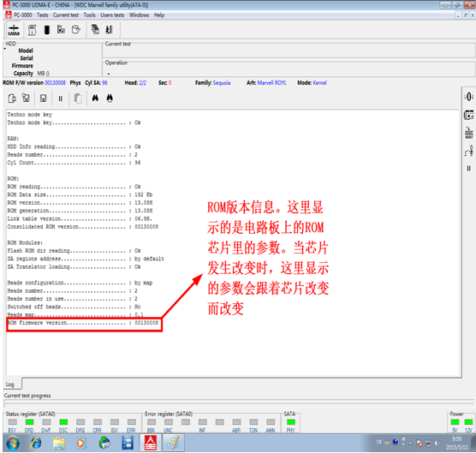The image size is (476, 453).
Task: Click the first binoculars search icon
Action: (95, 98)
